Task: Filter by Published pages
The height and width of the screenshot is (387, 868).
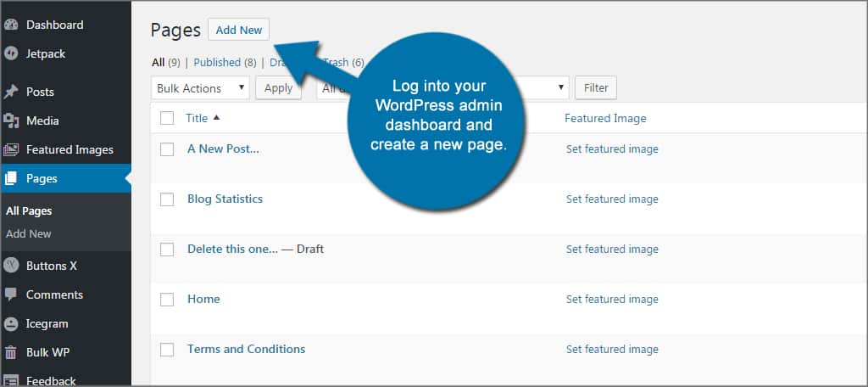Action: (x=217, y=63)
